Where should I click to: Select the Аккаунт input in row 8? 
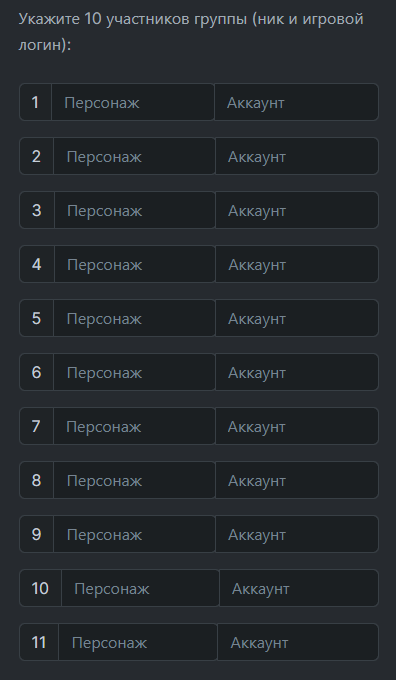point(297,480)
